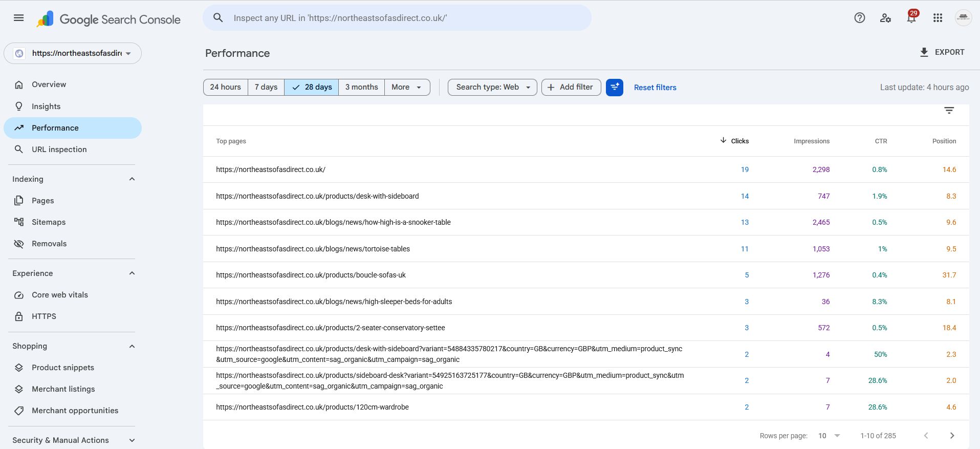Collapse the Indexing section
Viewport: 980px width, 449px height.
tap(132, 179)
